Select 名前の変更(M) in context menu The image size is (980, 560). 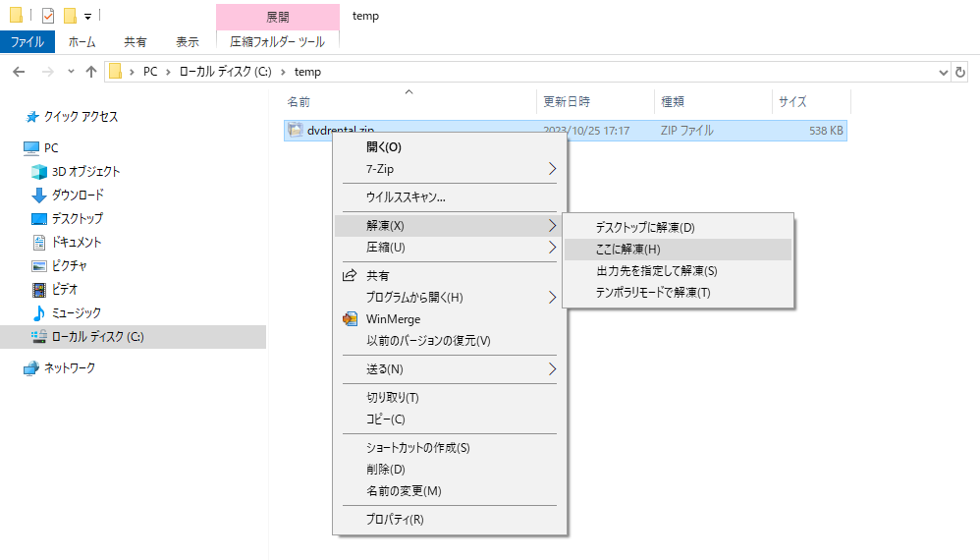click(x=450, y=491)
